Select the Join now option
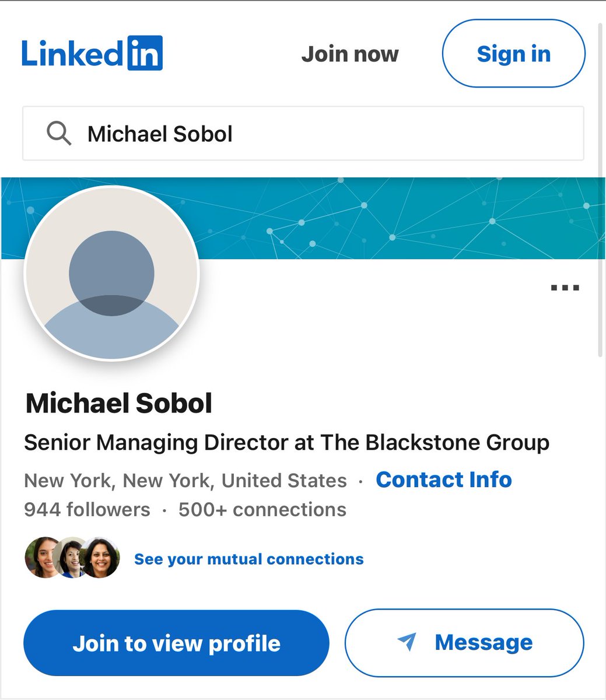606x700 pixels. (350, 54)
